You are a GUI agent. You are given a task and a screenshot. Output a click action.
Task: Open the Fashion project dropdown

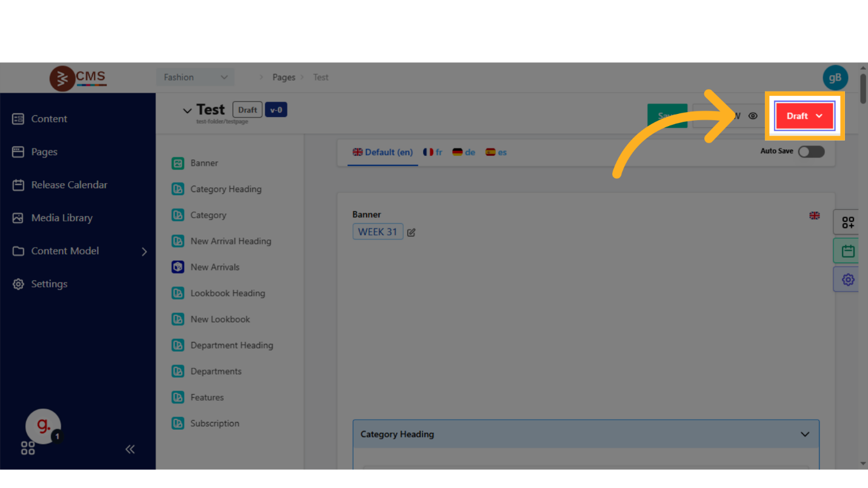(195, 78)
